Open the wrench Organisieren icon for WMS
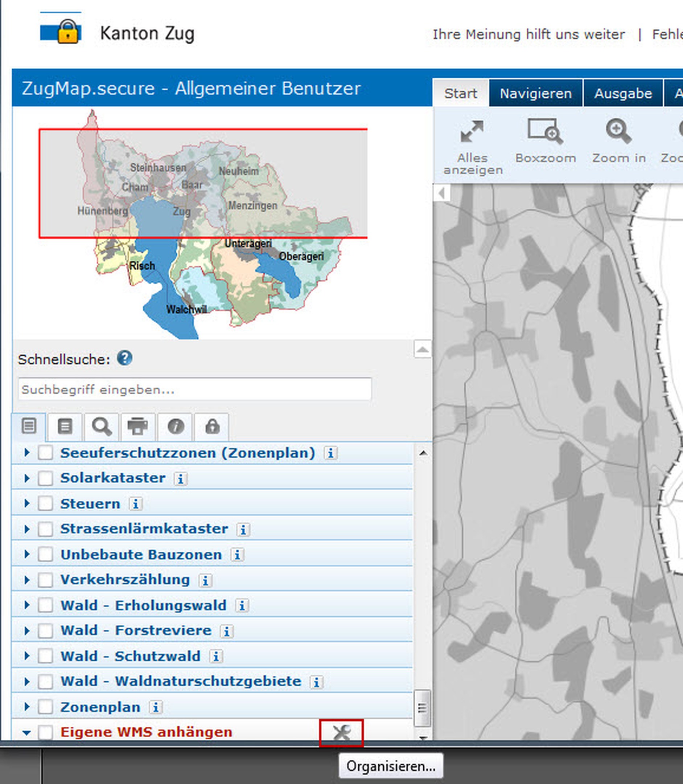 (341, 732)
